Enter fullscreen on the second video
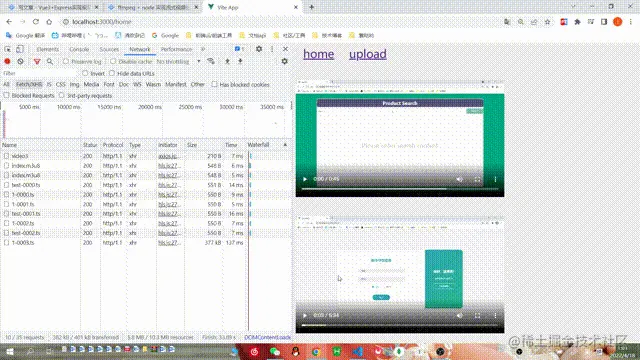 click(478, 316)
